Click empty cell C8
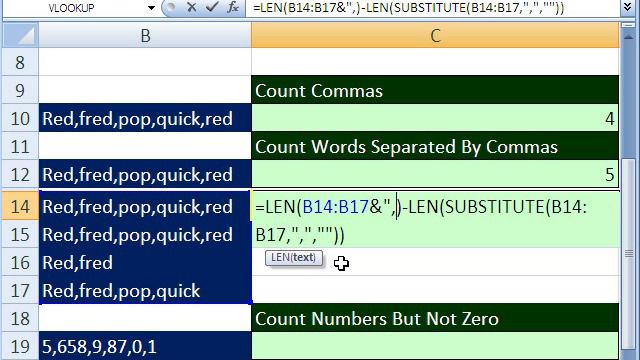Viewport: 640px width, 360px height. pyautogui.click(x=435, y=62)
